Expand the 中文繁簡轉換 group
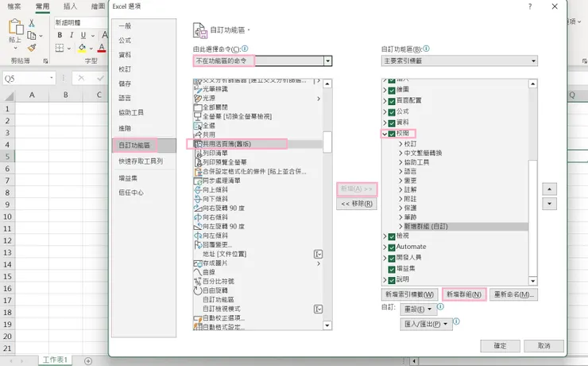Viewport: 588px width, 366px height. pyautogui.click(x=400, y=153)
